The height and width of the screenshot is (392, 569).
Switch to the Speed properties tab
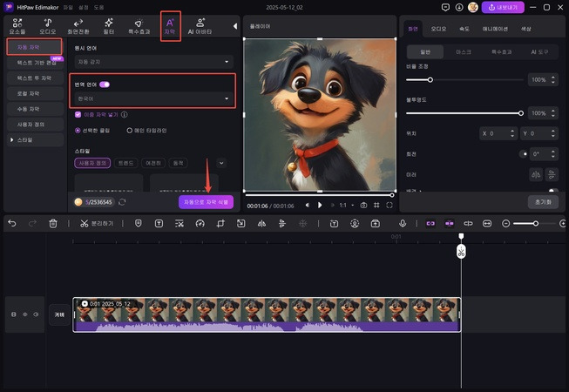(464, 29)
